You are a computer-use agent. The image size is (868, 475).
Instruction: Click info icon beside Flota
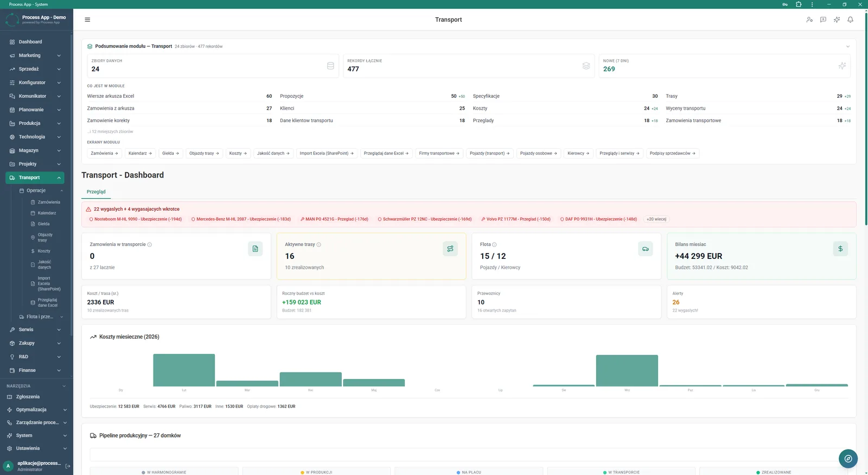494,244
